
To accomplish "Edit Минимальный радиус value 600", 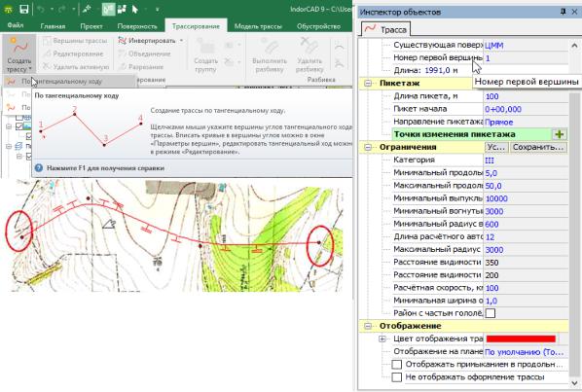I will [526, 224].
